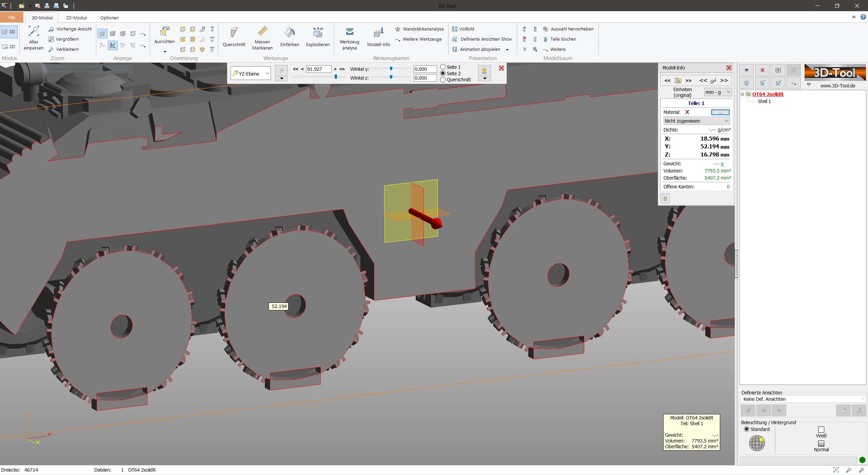Click the red X delete icon above model tree

pos(762,70)
